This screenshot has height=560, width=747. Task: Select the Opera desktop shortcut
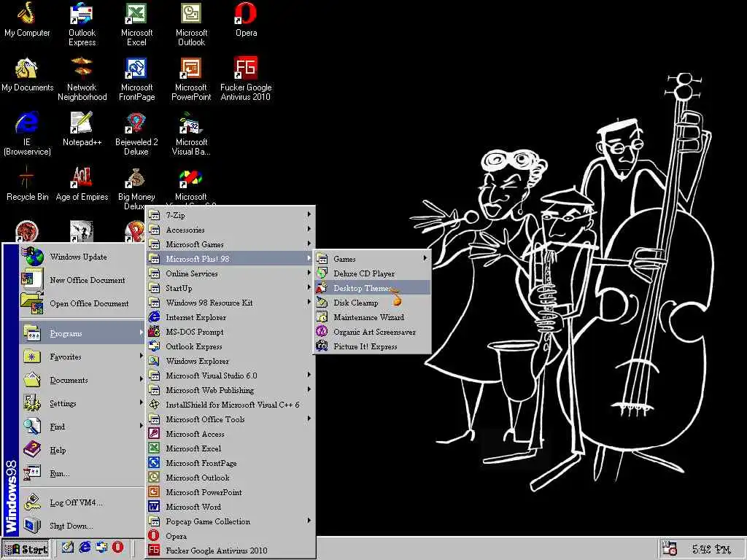pos(246,20)
